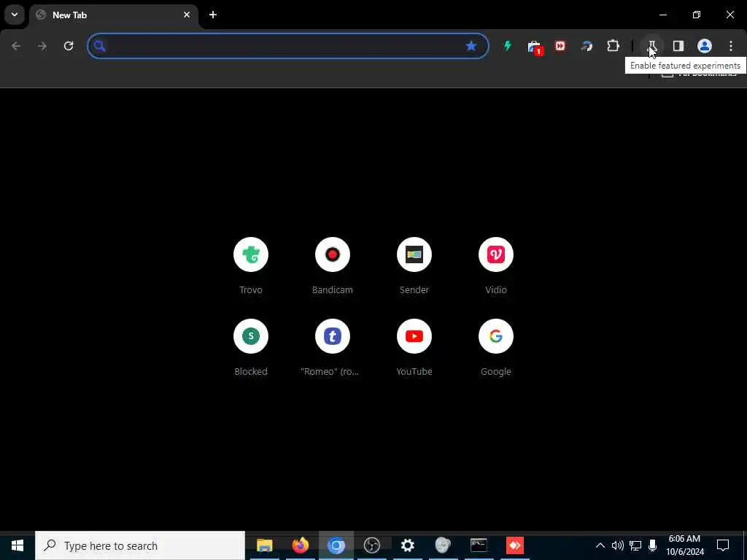Toggle the side panel icon

pos(678,46)
